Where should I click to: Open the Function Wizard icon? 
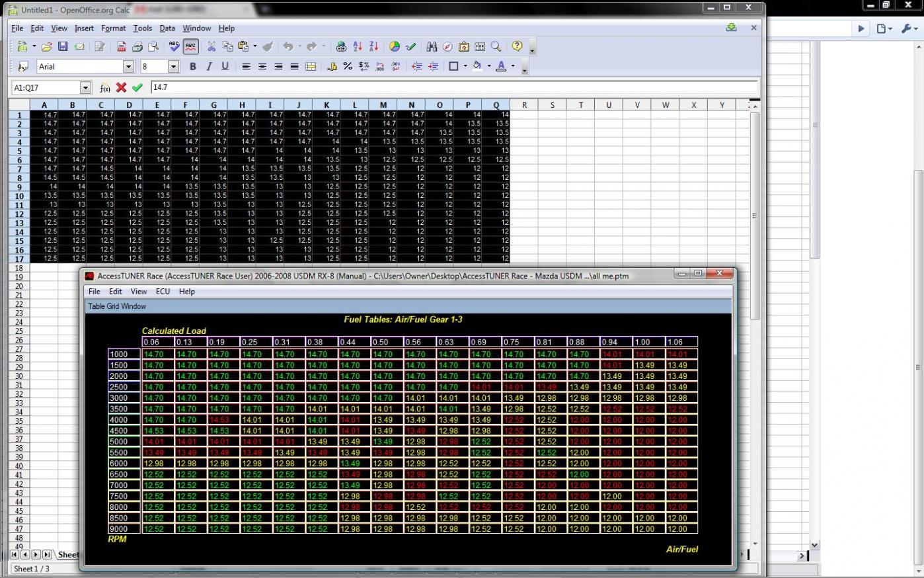(105, 88)
